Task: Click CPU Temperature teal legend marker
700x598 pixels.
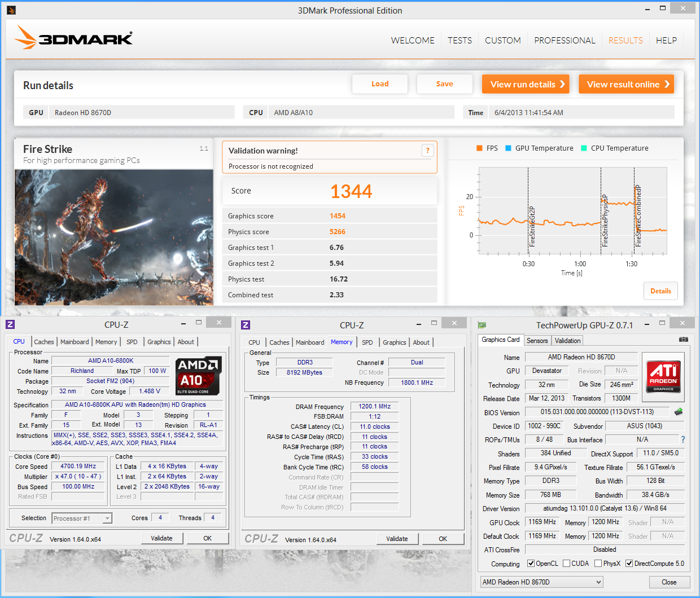Action: click(584, 148)
